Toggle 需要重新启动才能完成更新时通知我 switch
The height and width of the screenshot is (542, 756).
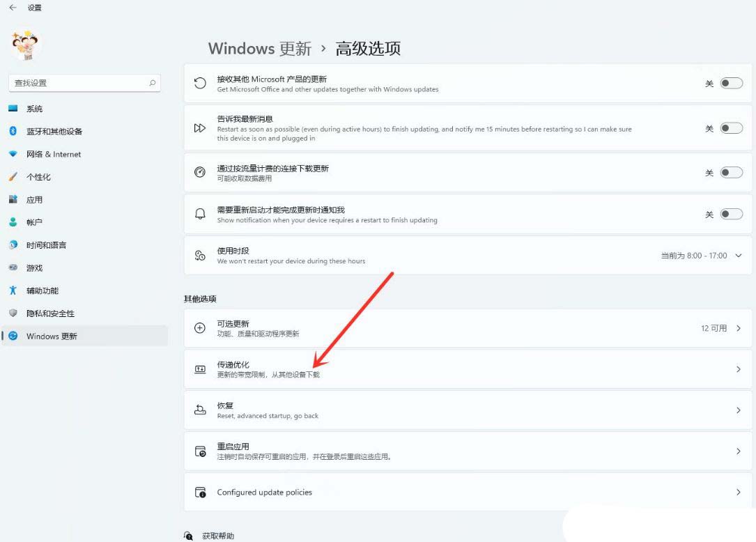point(731,214)
